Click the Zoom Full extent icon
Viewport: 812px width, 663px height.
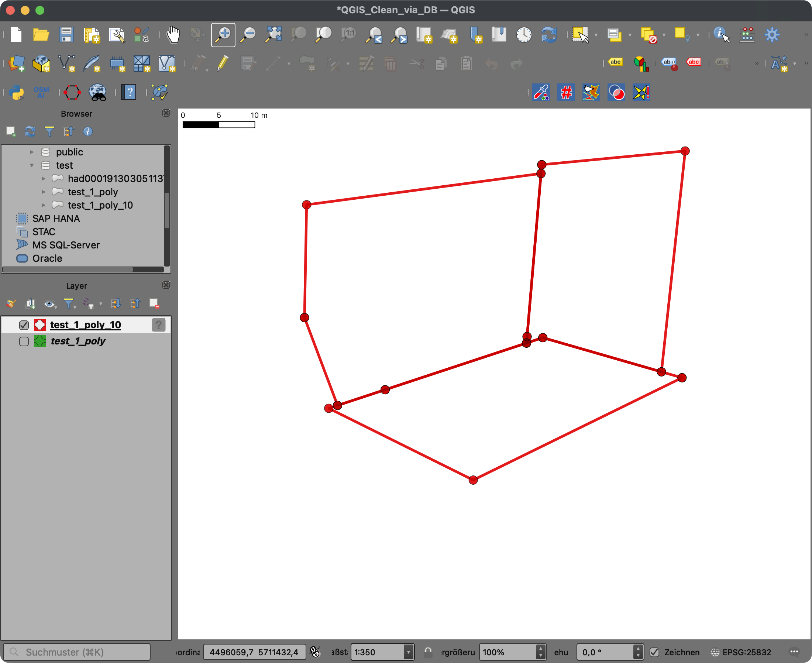[273, 35]
